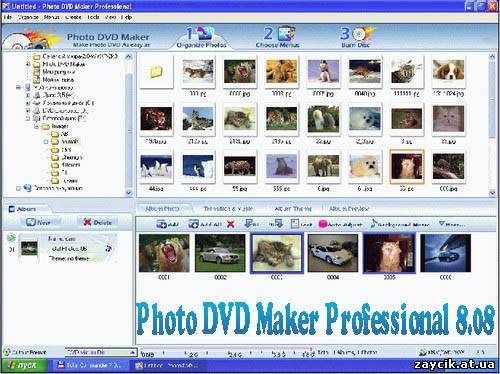Click the music note icon in album entry
This screenshot has height=374, width=500.
(108, 248)
